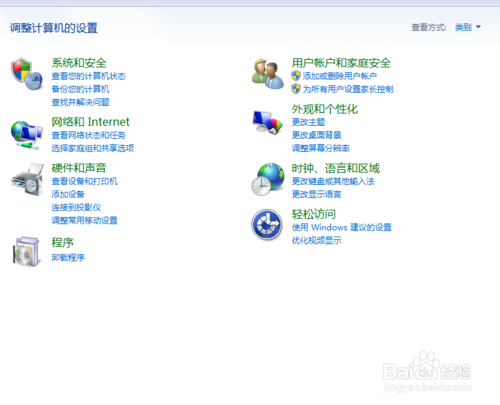Click 更改键盘或其他输入法 link

coord(333,181)
